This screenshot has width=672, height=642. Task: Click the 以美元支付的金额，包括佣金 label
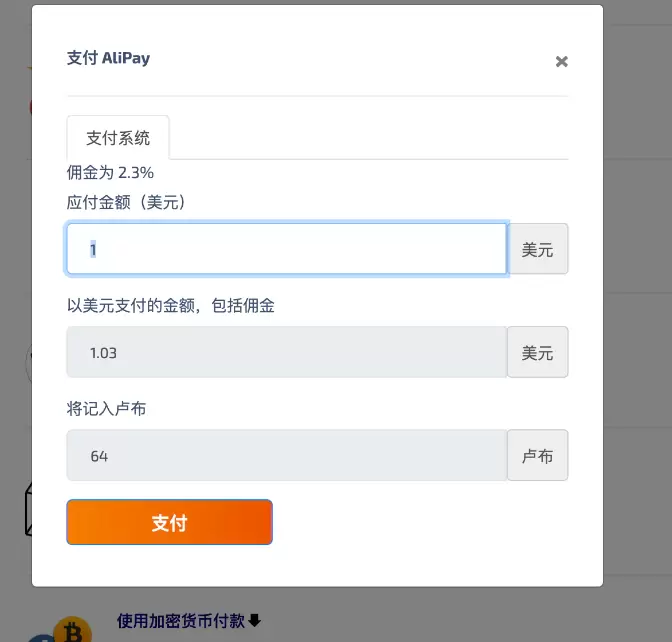171,306
